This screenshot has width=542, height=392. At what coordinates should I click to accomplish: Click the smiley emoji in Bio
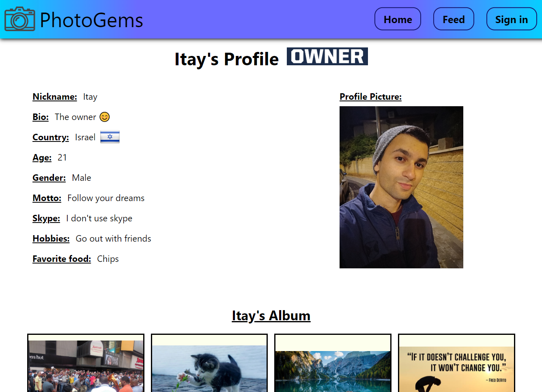tap(105, 117)
